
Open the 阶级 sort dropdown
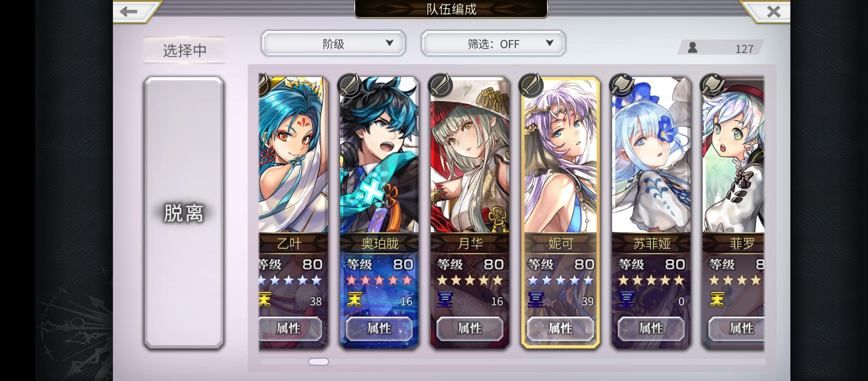click(333, 43)
